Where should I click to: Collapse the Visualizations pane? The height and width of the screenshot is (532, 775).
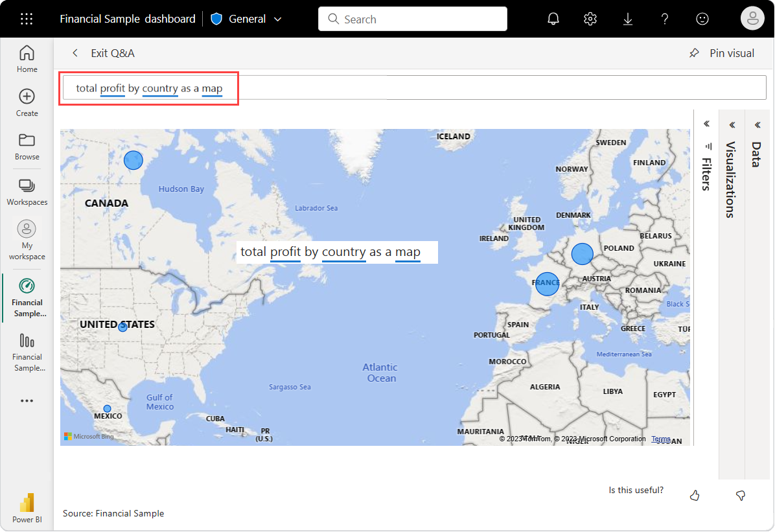coord(732,124)
